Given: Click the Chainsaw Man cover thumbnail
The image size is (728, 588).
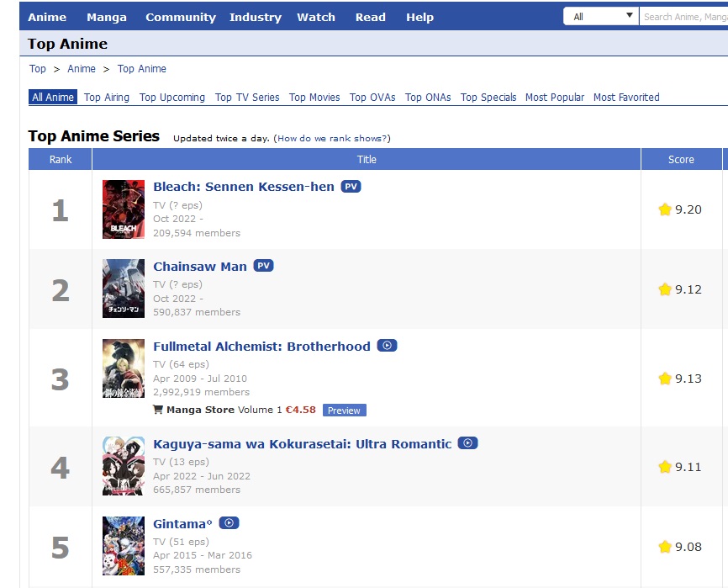Looking at the screenshot, I should click(x=124, y=289).
